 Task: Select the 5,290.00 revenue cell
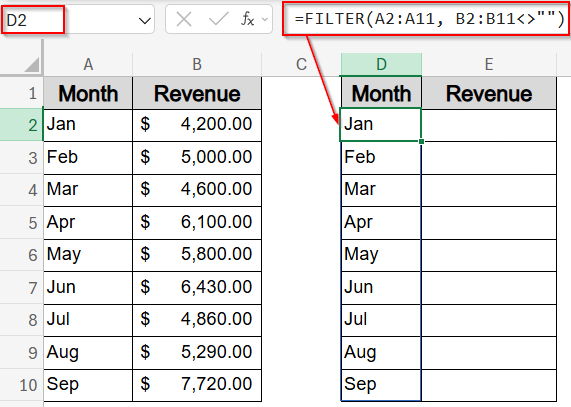tap(197, 352)
